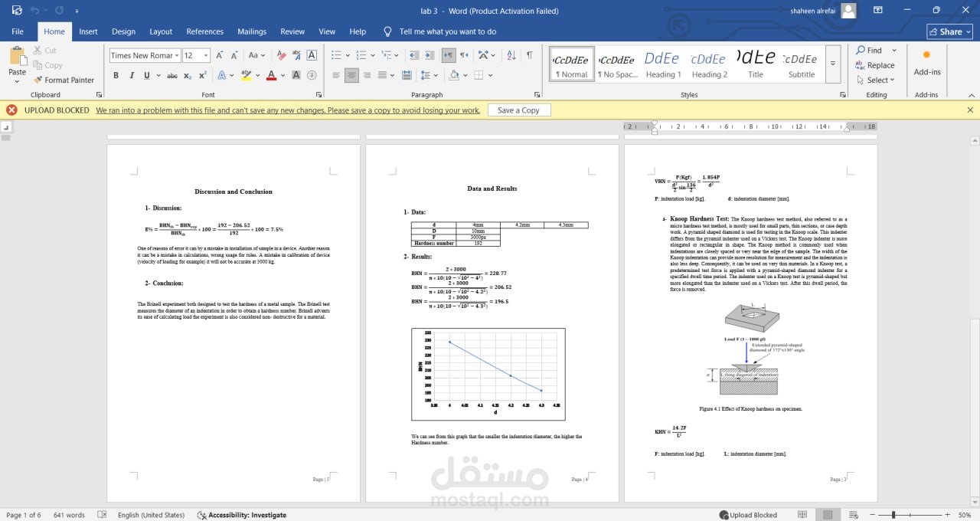Toggle show paragraph marks

(529, 55)
